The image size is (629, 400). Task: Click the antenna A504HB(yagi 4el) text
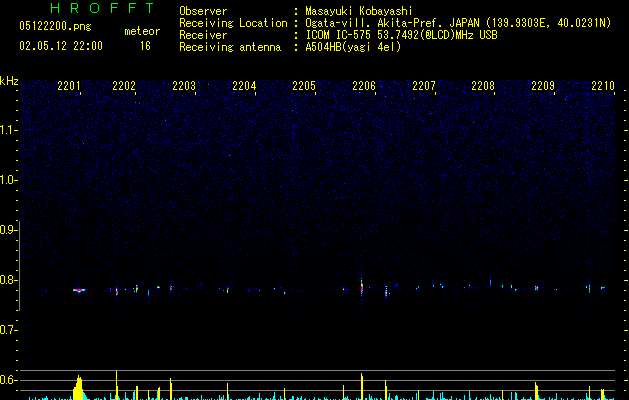click(x=353, y=47)
